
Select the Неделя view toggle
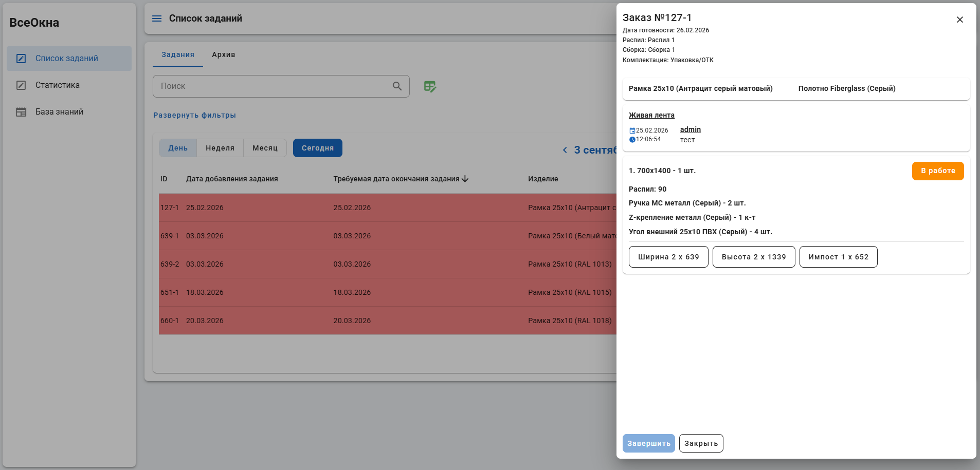[x=220, y=148]
